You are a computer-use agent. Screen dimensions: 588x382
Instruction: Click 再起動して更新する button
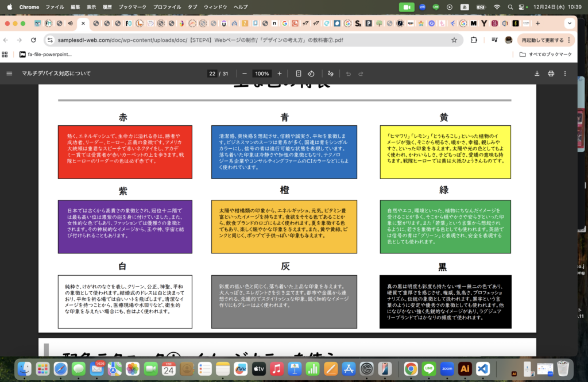click(546, 40)
